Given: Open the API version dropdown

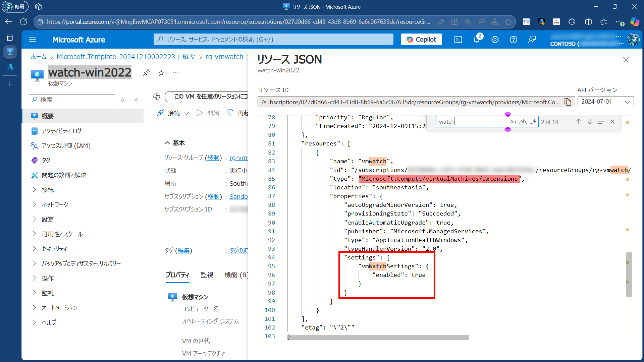Looking at the screenshot, I should click(605, 102).
